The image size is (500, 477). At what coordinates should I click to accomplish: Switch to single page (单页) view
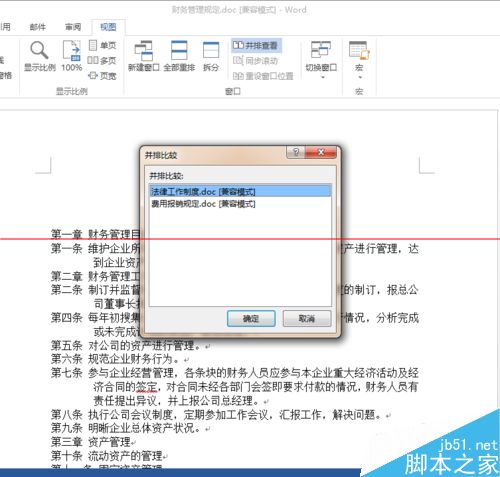point(102,45)
